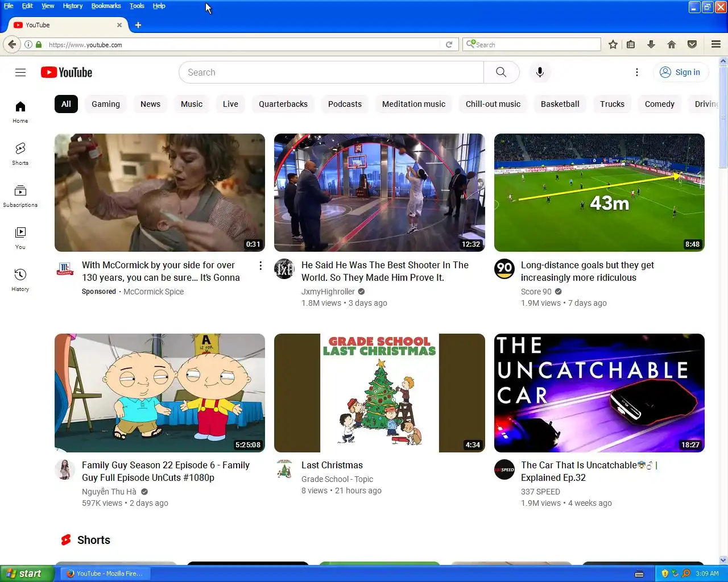The width and height of the screenshot is (728, 582).
Task: Open YouTube settings three-dot menu
Action: [x=637, y=72]
